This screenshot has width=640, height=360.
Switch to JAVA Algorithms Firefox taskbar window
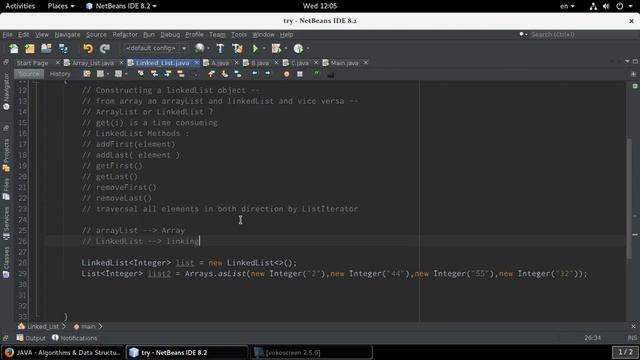pyautogui.click(x=62, y=352)
